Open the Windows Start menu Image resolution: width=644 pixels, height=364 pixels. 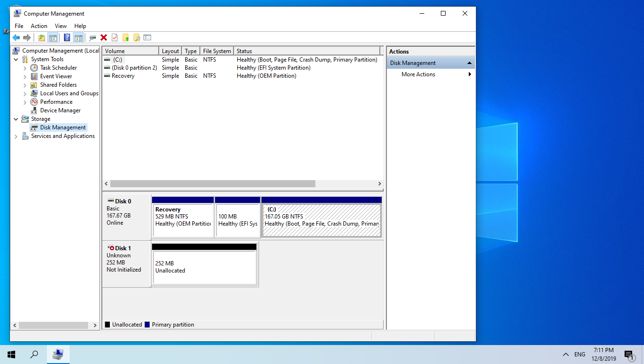pos(11,355)
